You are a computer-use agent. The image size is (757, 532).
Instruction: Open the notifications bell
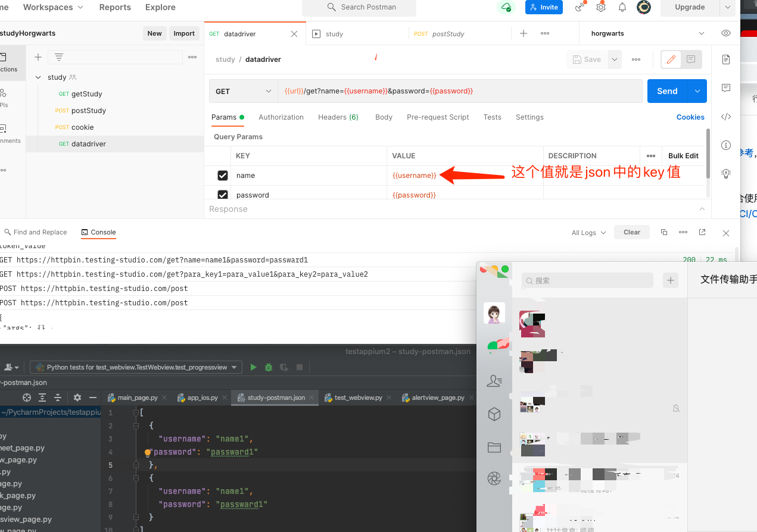(622, 7)
